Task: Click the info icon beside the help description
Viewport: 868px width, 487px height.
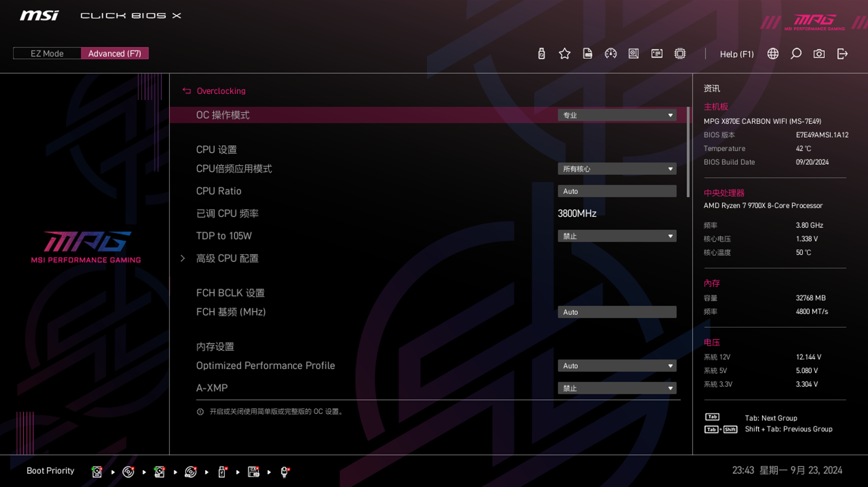Action: click(x=200, y=412)
